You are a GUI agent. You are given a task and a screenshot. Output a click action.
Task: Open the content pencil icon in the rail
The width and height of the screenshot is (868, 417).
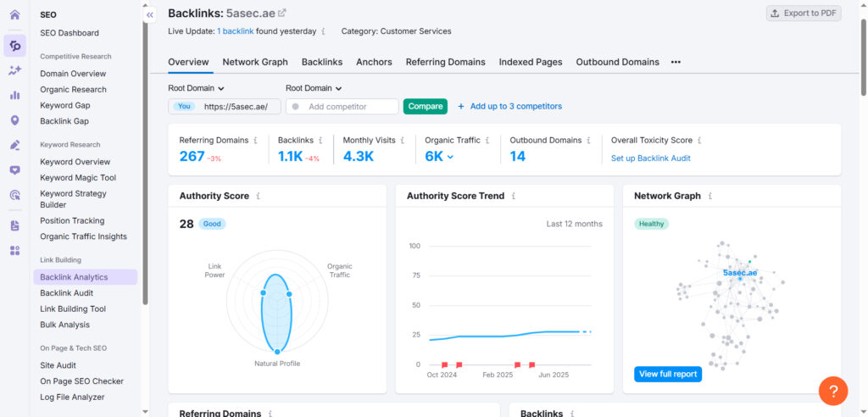click(15, 145)
